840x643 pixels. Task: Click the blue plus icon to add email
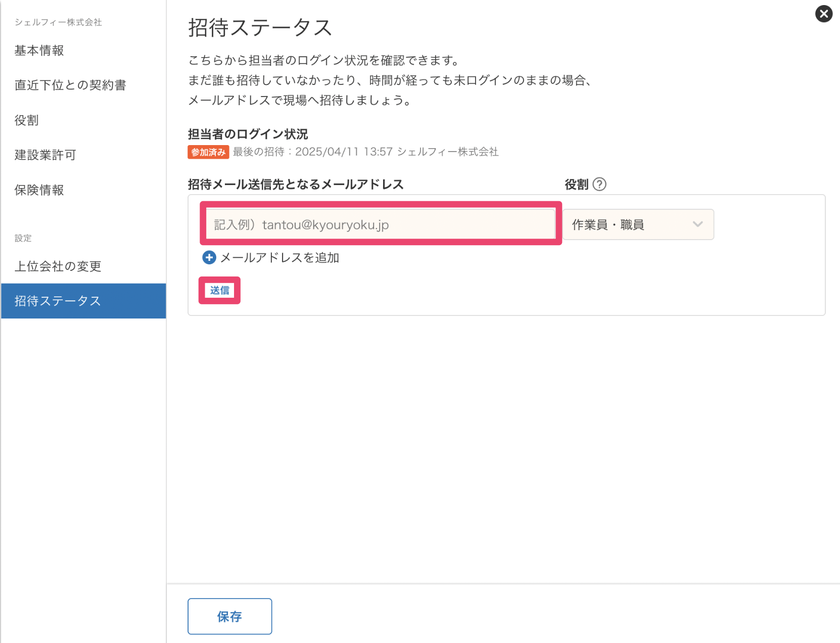[x=209, y=258]
